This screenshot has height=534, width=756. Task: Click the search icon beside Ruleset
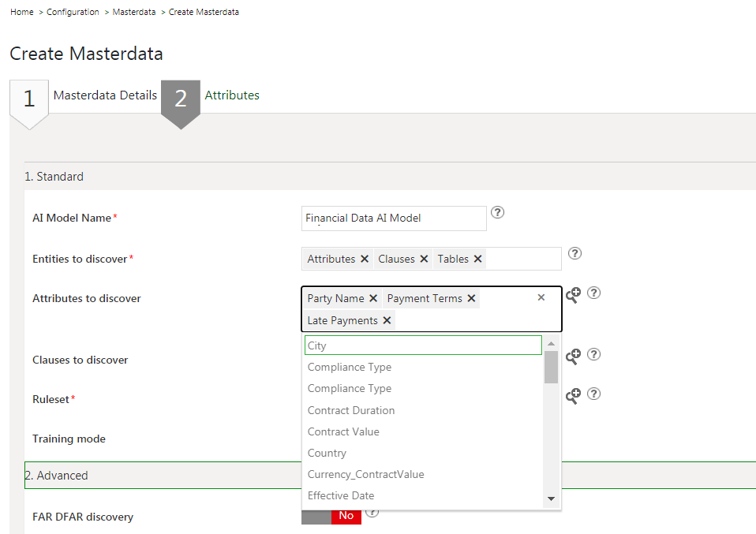pos(573,395)
